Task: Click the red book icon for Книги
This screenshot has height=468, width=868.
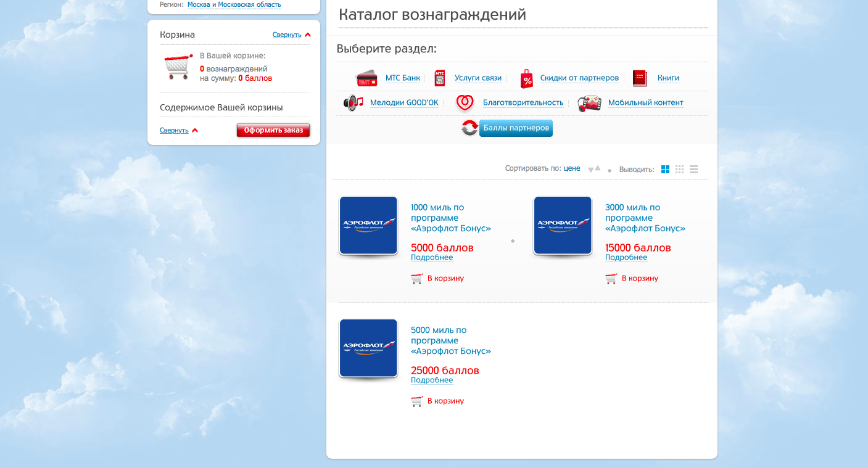Action: 640,78
